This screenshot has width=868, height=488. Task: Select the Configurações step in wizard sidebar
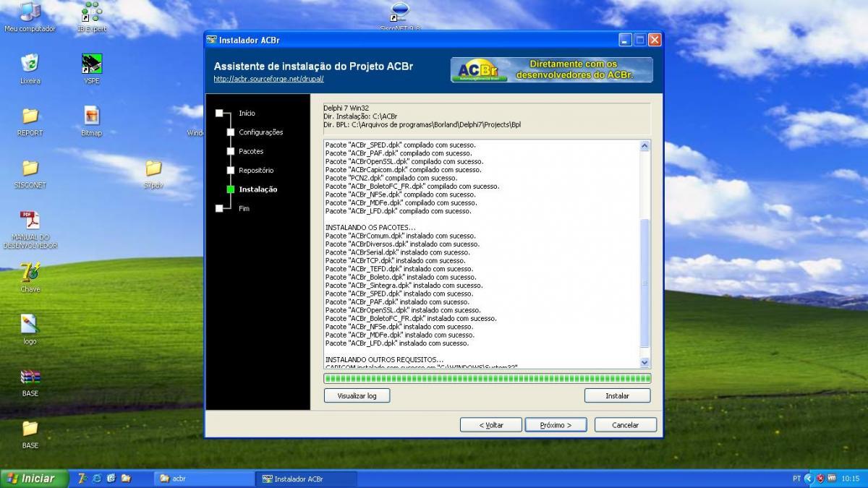point(260,132)
